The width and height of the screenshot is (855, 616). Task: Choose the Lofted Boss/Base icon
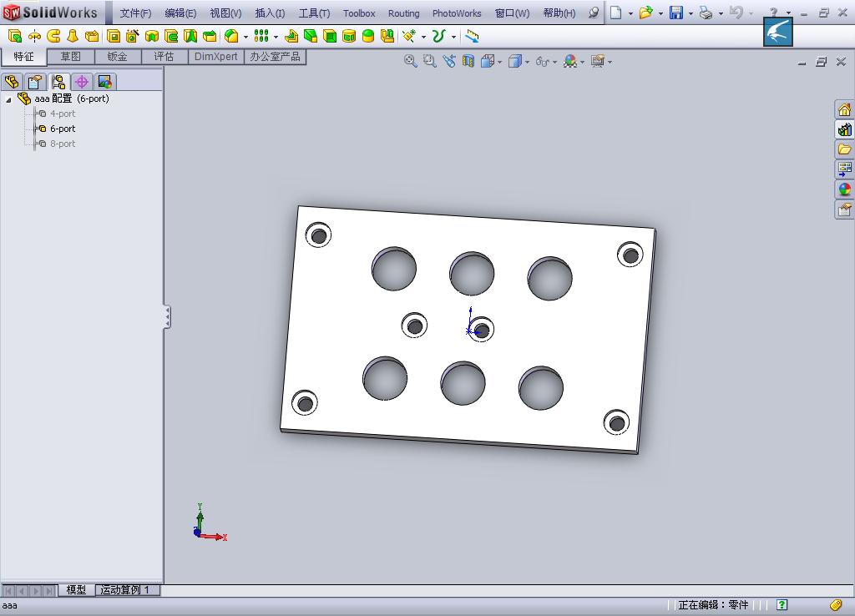(73, 37)
